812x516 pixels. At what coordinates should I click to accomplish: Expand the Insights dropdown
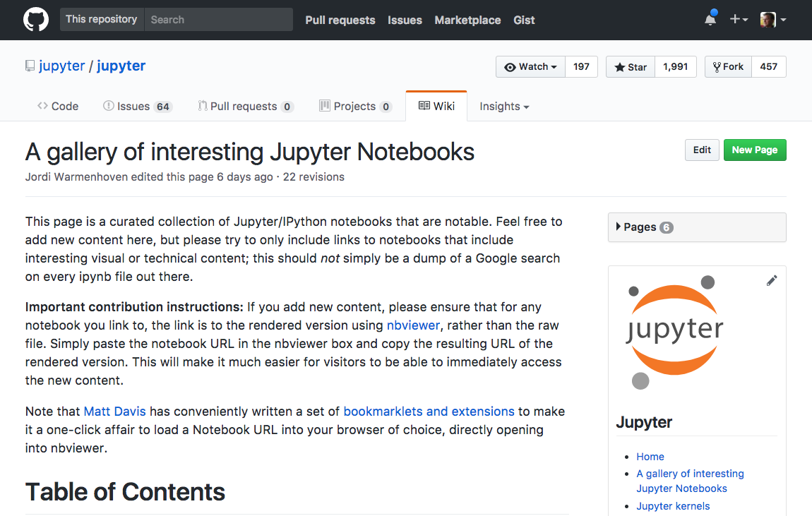coord(504,106)
